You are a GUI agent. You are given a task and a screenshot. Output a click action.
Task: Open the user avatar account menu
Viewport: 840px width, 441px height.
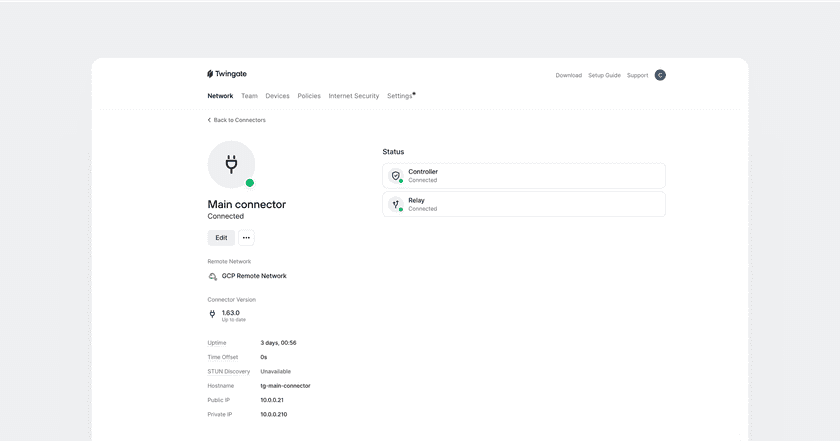point(660,75)
